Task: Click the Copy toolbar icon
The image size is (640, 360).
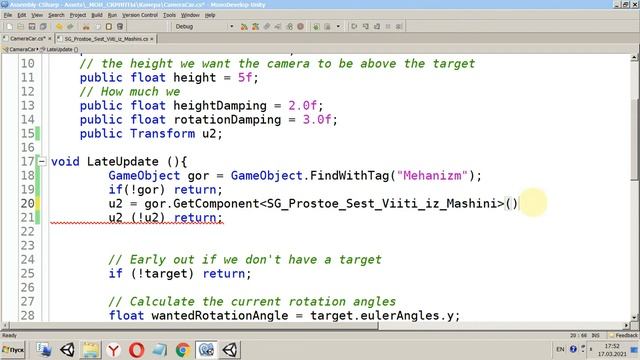Action: coord(98,27)
